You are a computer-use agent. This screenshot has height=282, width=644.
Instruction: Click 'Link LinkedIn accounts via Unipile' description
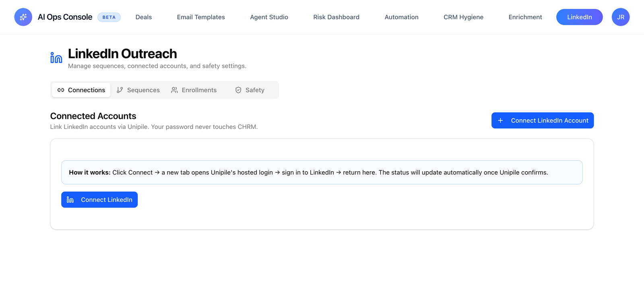coord(154,126)
